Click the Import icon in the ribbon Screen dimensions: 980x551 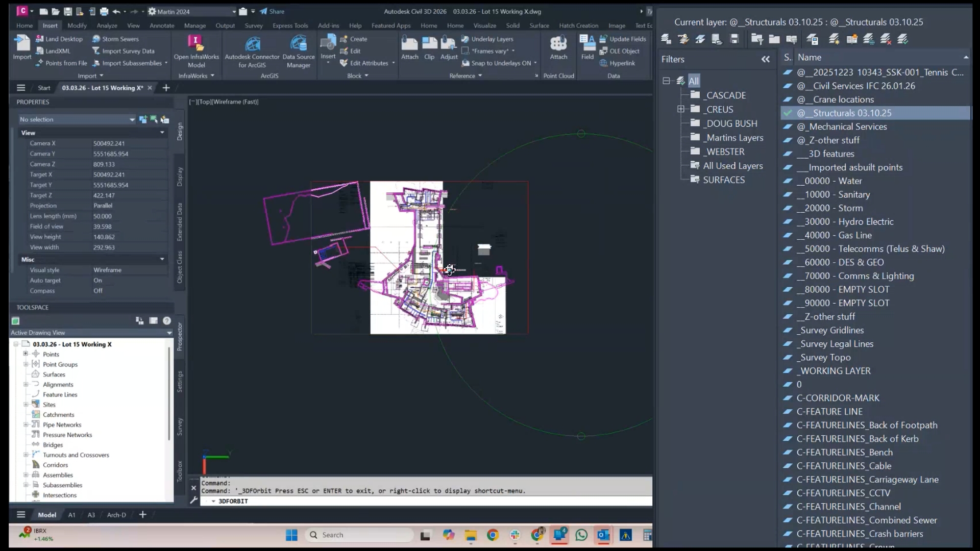pyautogui.click(x=21, y=46)
